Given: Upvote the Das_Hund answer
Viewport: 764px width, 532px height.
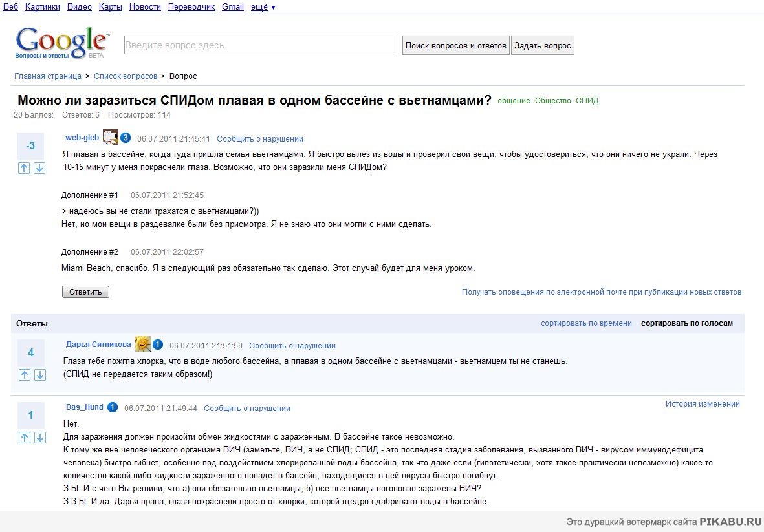Looking at the screenshot, I should click(25, 438).
